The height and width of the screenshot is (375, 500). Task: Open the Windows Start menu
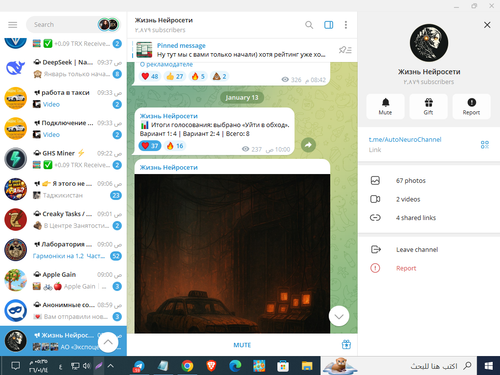pos(489,366)
